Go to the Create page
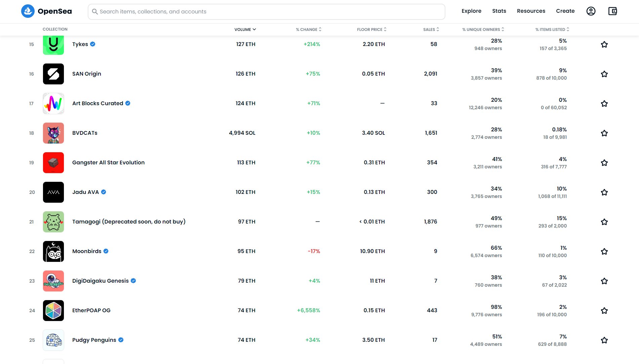 565,11
